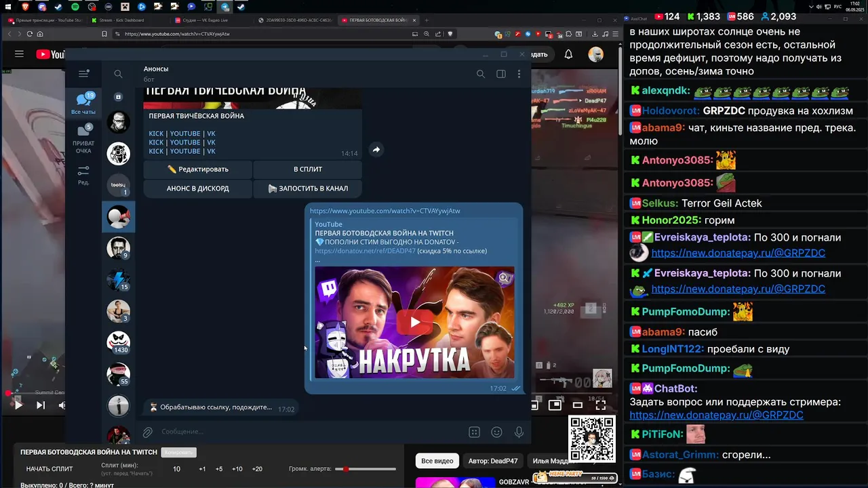Viewport: 868px width, 488px height.
Task: Open the 'Все чаты' folder
Action: point(83,104)
